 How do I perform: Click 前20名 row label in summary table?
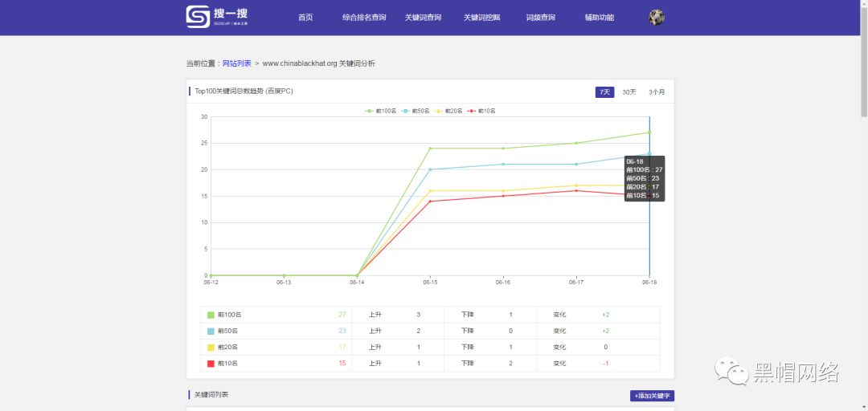[228, 348]
